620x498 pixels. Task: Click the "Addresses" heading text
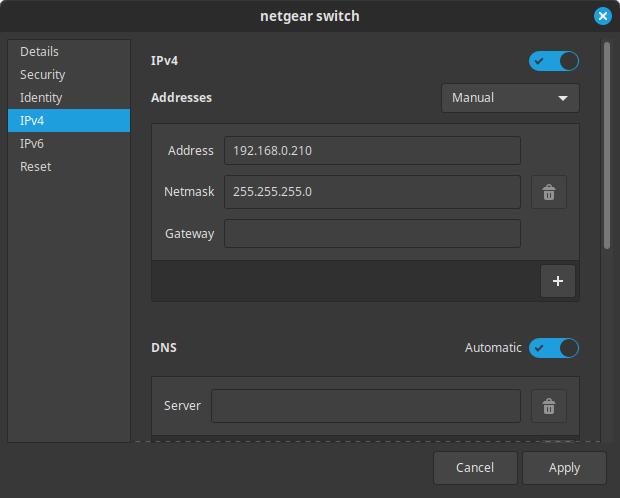coord(181,98)
